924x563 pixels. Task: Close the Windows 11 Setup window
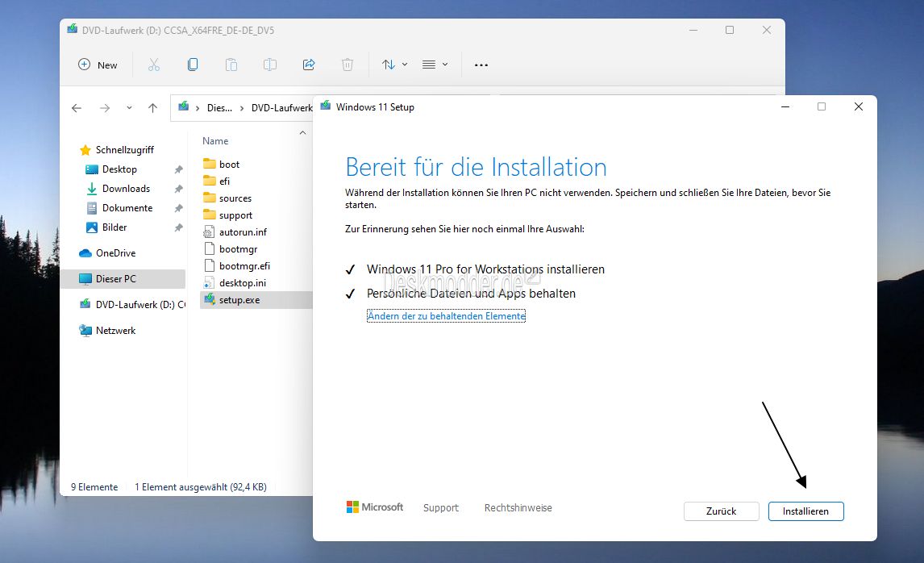click(859, 106)
